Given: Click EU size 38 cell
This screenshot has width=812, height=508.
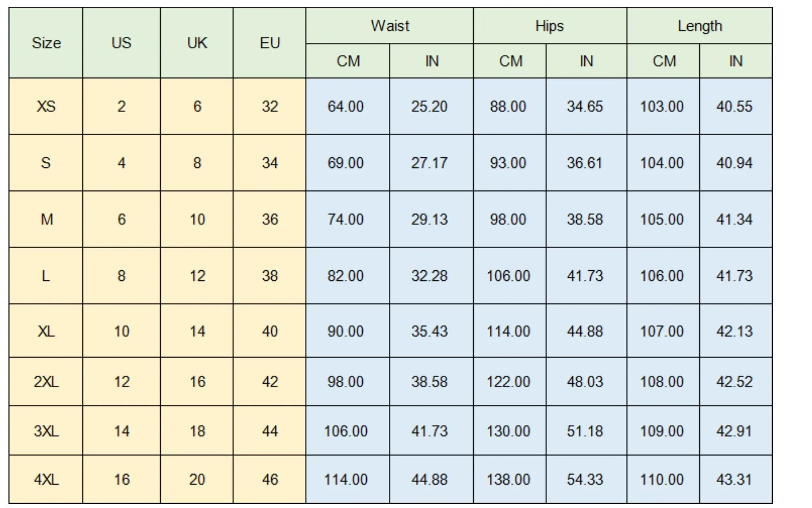Looking at the screenshot, I should 270,276.
